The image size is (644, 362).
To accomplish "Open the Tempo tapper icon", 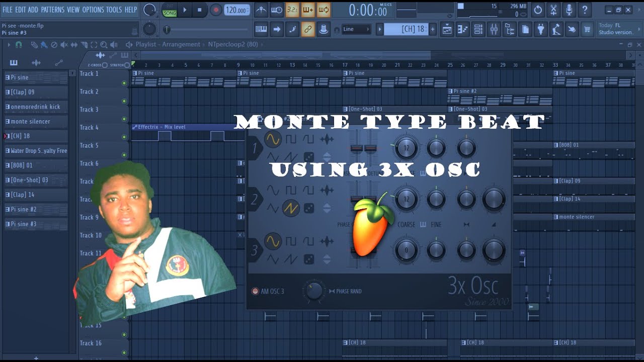I will [x=556, y=30].
